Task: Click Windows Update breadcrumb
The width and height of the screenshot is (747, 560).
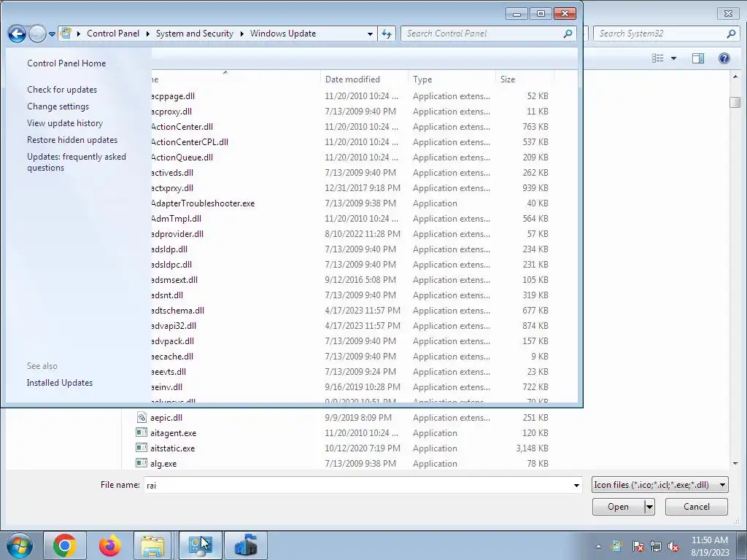Action: click(x=283, y=34)
